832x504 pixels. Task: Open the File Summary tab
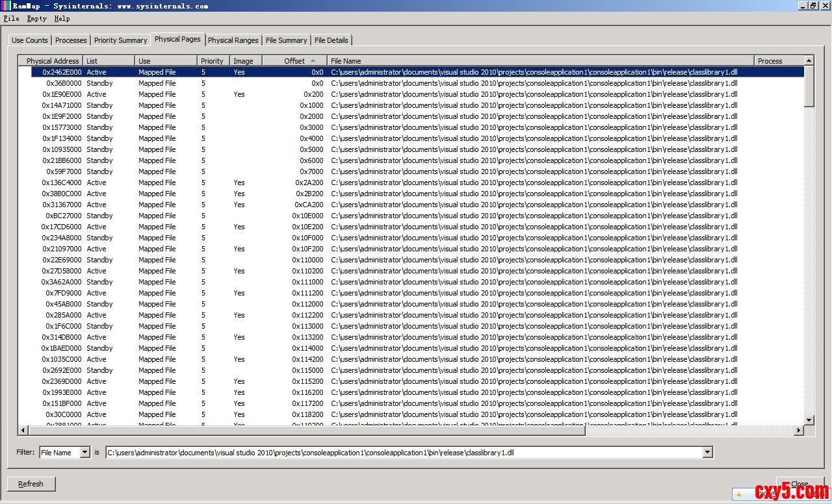(286, 40)
